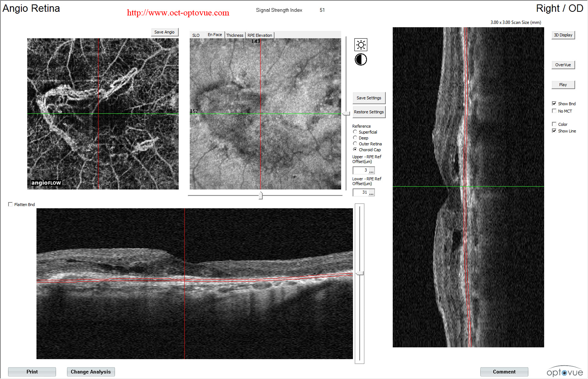Viewport: 588px width, 379px height.
Task: Click the Change Analysis button
Action: (91, 372)
